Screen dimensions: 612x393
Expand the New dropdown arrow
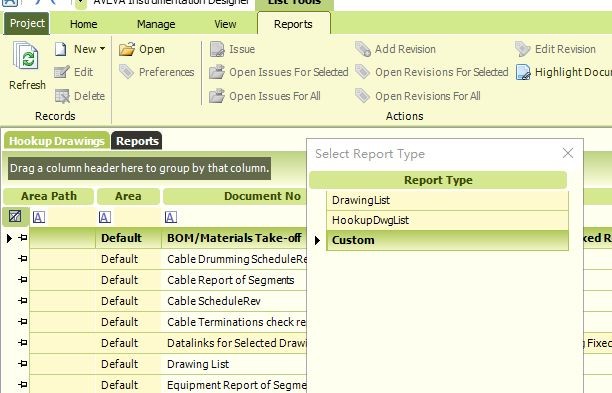102,49
